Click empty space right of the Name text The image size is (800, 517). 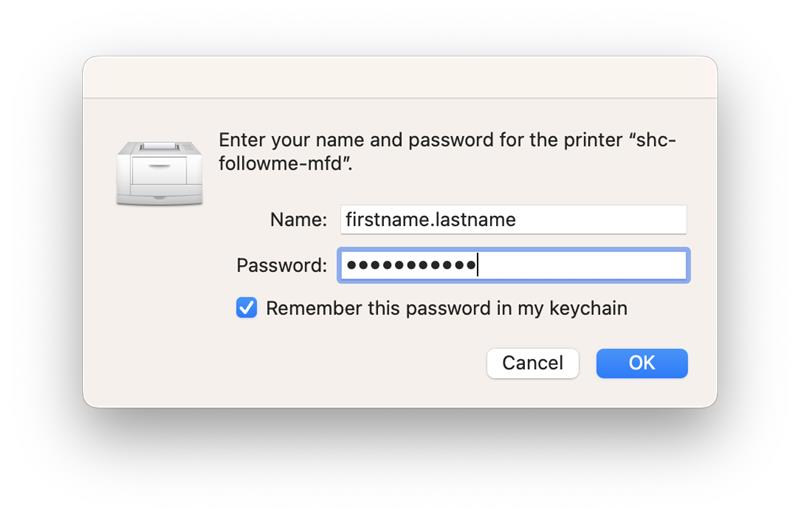tap(600, 220)
